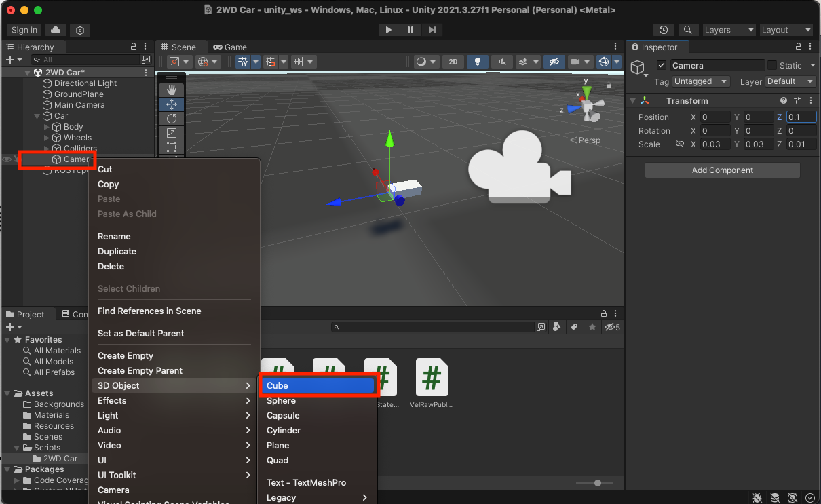Click the favorites star in Project panel

pos(592,327)
